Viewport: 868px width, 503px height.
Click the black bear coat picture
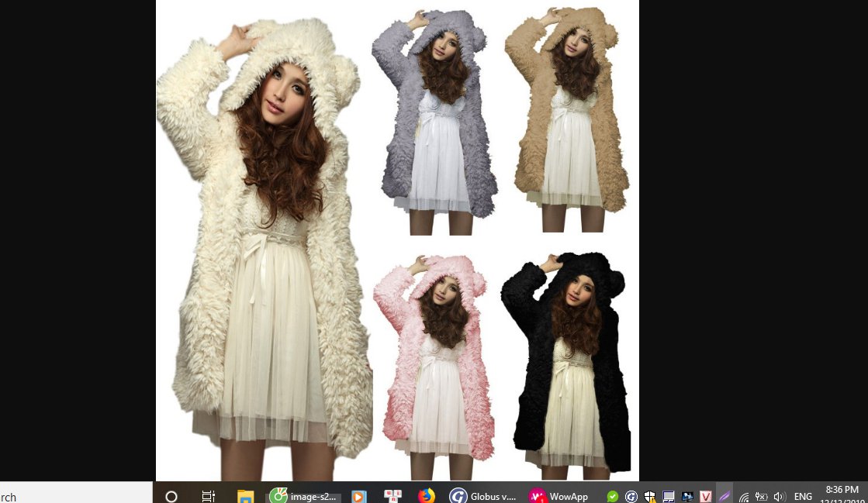[565, 365]
